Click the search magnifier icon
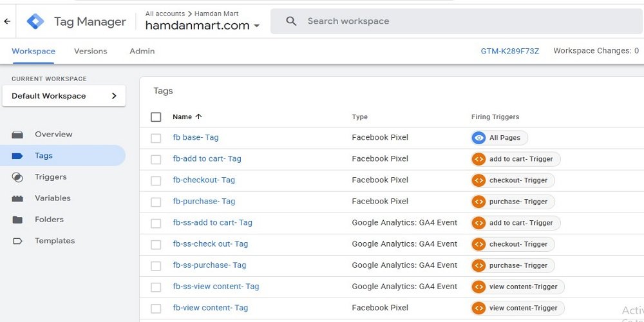This screenshot has height=322, width=644. coord(291,21)
